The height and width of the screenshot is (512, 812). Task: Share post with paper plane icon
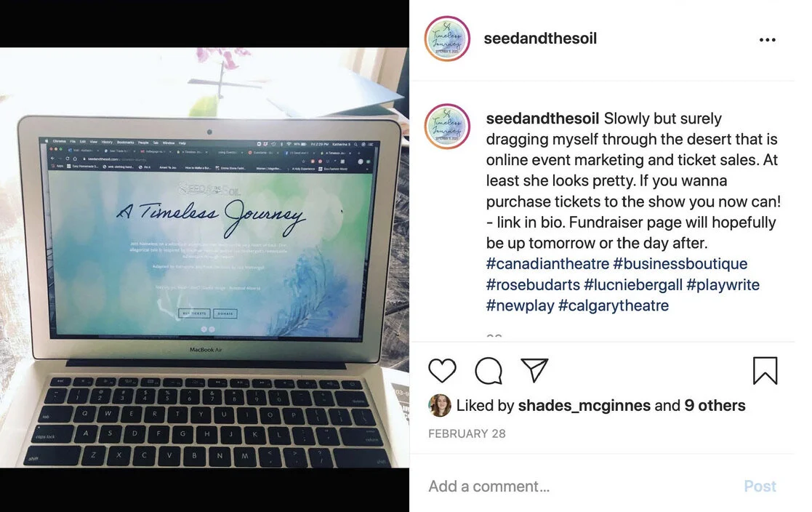coord(534,370)
